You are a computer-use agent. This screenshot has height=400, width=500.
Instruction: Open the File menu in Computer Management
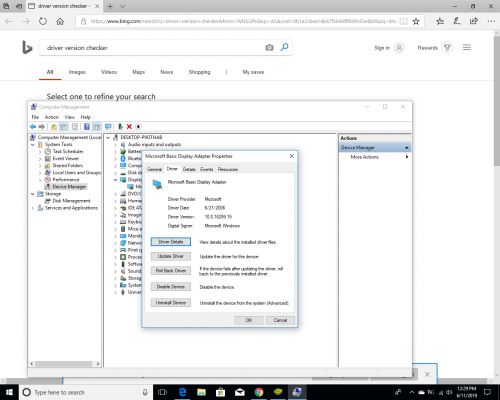(35, 117)
